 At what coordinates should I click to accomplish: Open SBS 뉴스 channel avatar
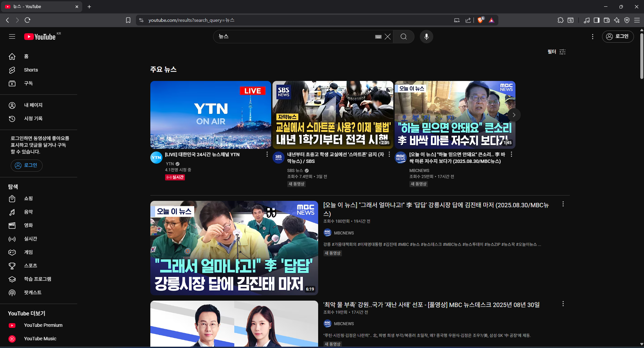[279, 158]
